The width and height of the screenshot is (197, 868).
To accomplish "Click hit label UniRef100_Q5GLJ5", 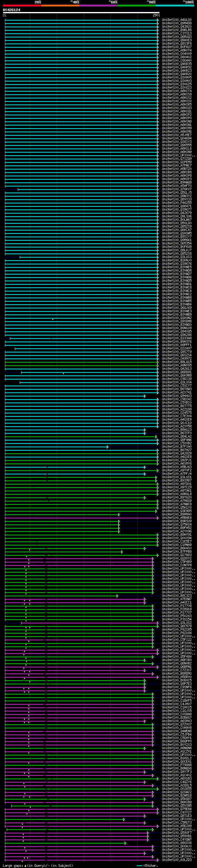I will 176,193.
